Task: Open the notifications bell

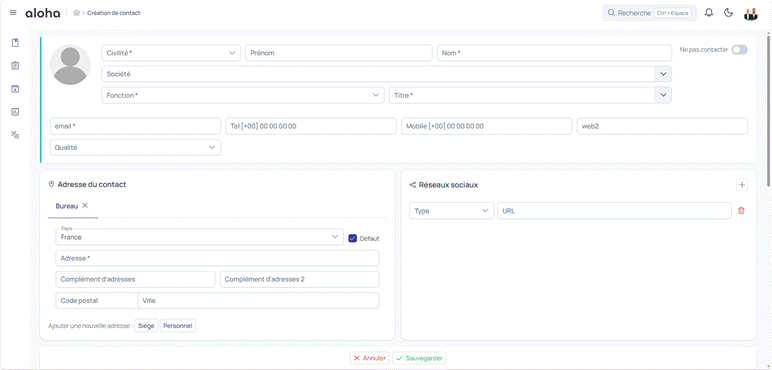Action: tap(709, 13)
